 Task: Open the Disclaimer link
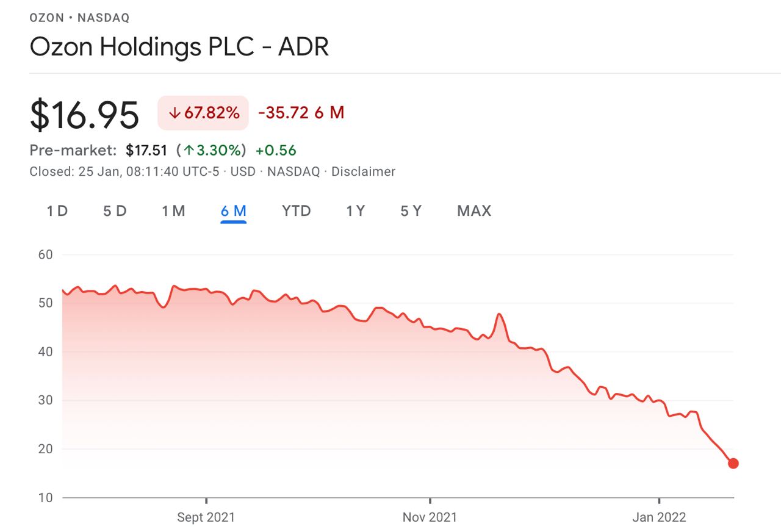pyautogui.click(x=363, y=171)
